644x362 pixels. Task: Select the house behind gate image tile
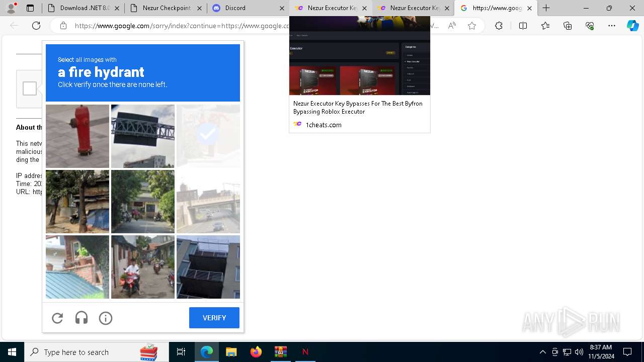(x=143, y=202)
